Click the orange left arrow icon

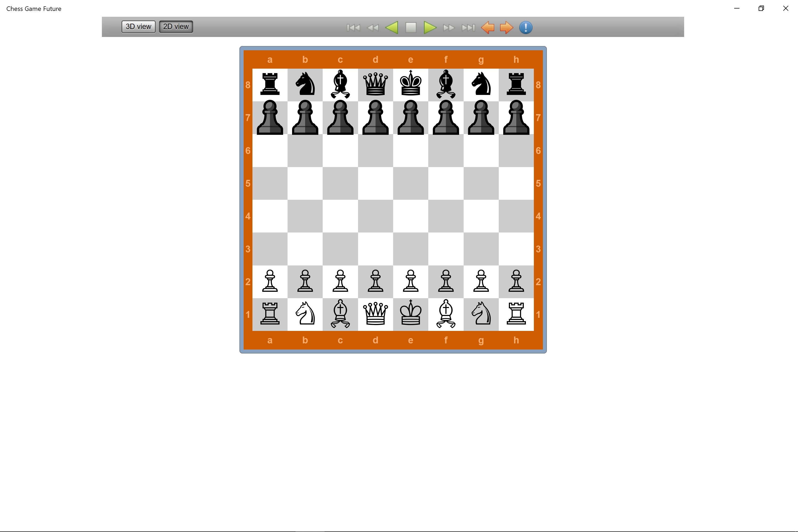pyautogui.click(x=488, y=27)
